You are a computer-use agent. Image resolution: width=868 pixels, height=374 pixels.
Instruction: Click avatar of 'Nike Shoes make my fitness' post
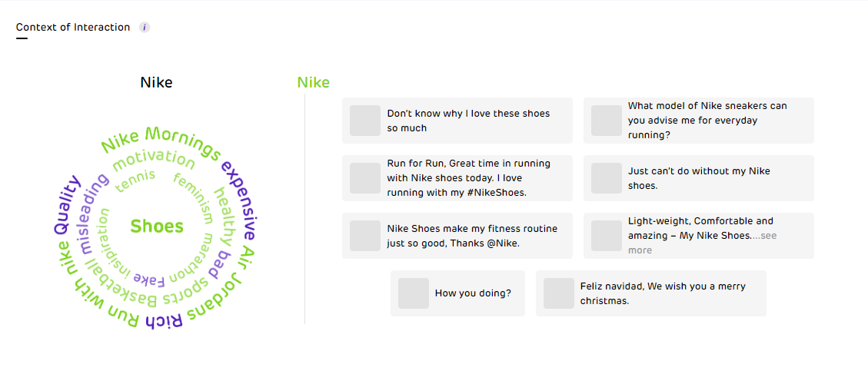pos(365,236)
